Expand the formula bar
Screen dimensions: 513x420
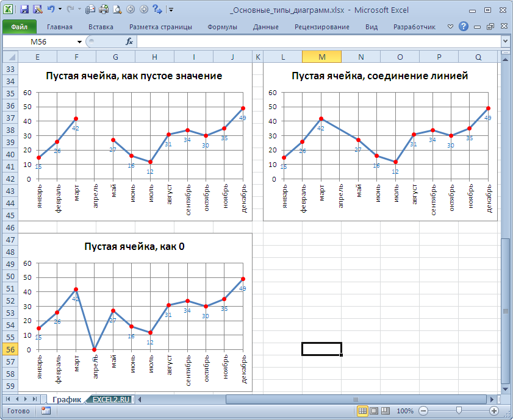[x=505, y=41]
